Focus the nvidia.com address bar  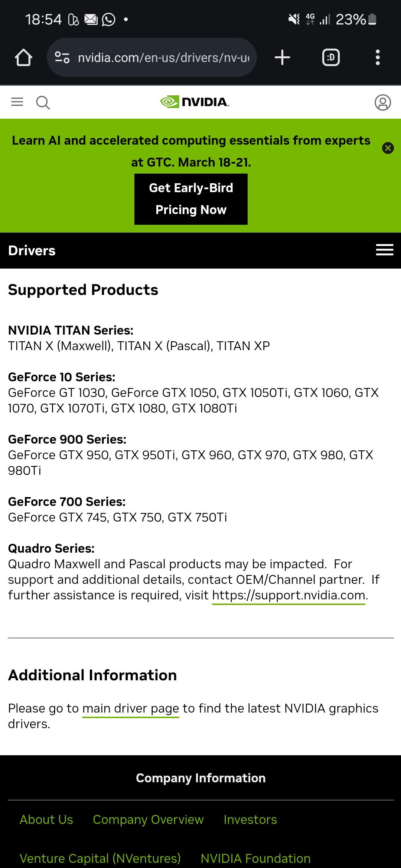tap(151, 57)
